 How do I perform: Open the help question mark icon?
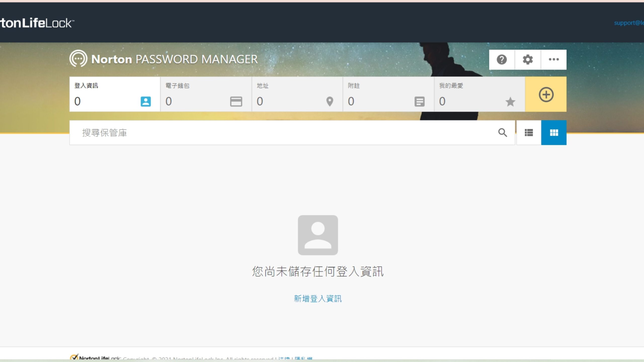click(x=502, y=60)
